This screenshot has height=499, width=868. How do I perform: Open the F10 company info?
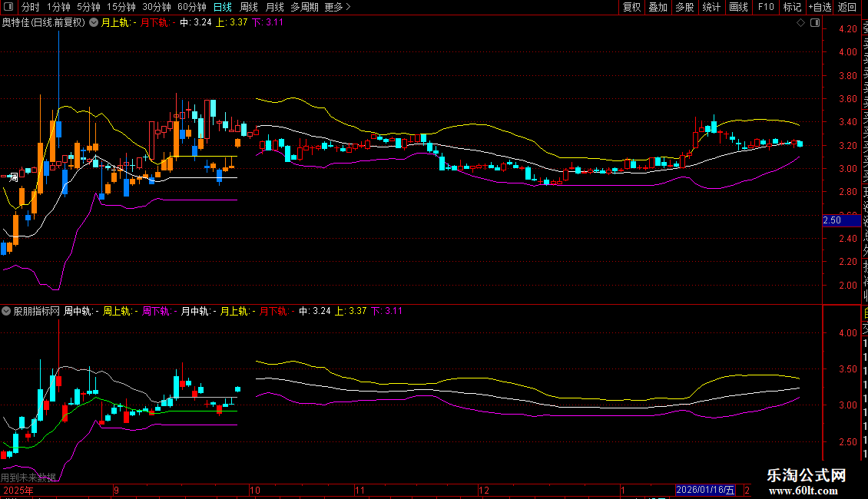pyautogui.click(x=766, y=7)
